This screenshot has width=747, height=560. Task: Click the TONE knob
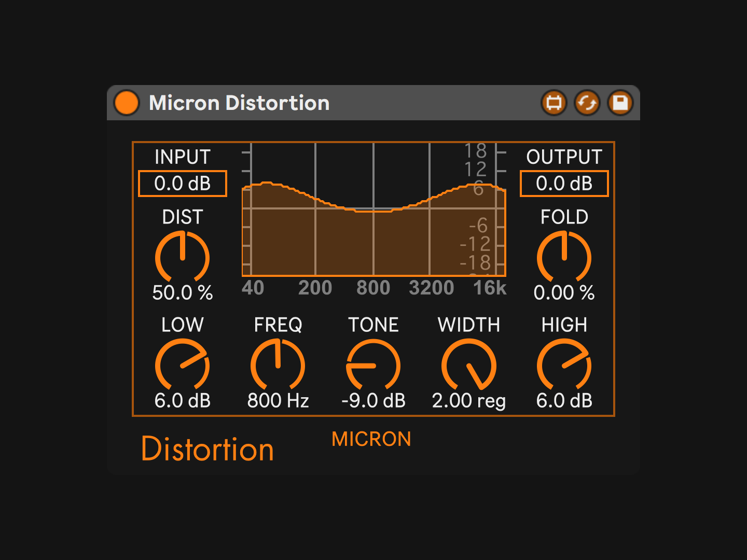373,365
